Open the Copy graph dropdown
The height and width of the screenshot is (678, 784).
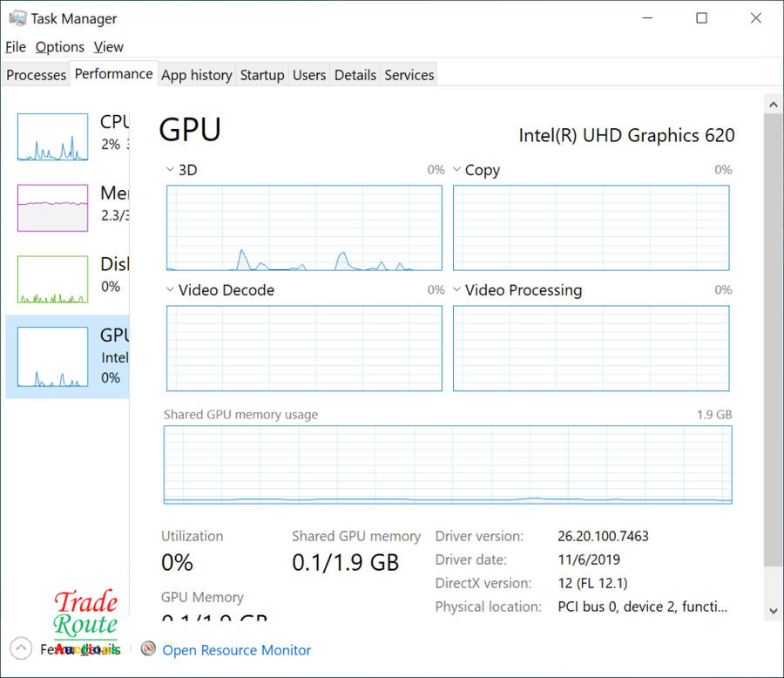(456, 170)
